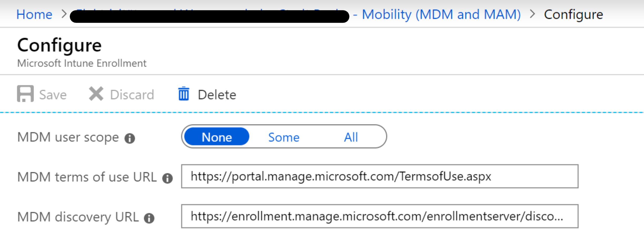644x238 pixels.
Task: Set MDM user scope to All
Action: (351, 137)
